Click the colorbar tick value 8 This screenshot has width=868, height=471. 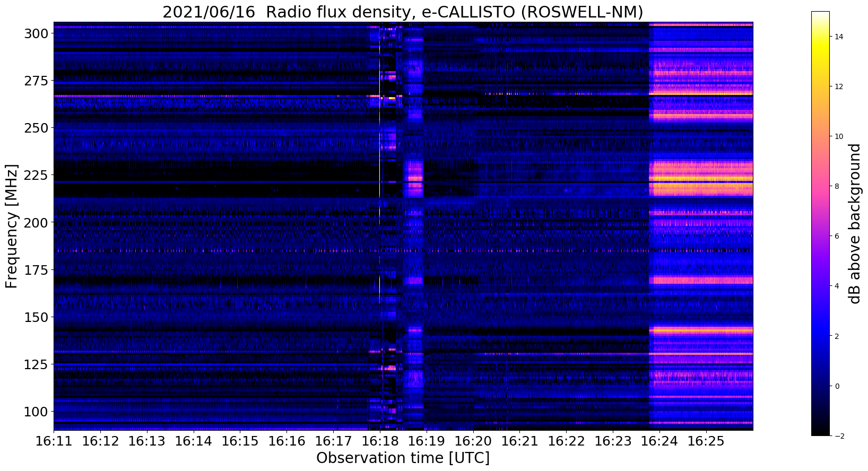pos(837,186)
